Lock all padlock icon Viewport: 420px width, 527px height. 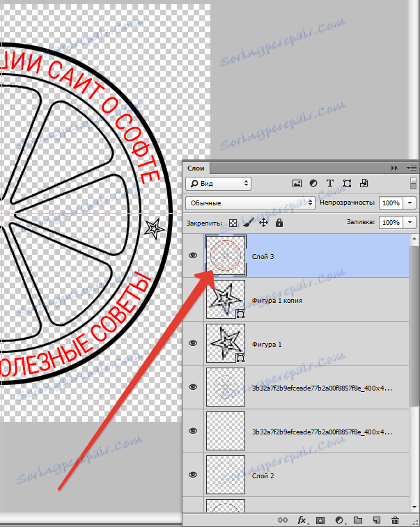(279, 223)
